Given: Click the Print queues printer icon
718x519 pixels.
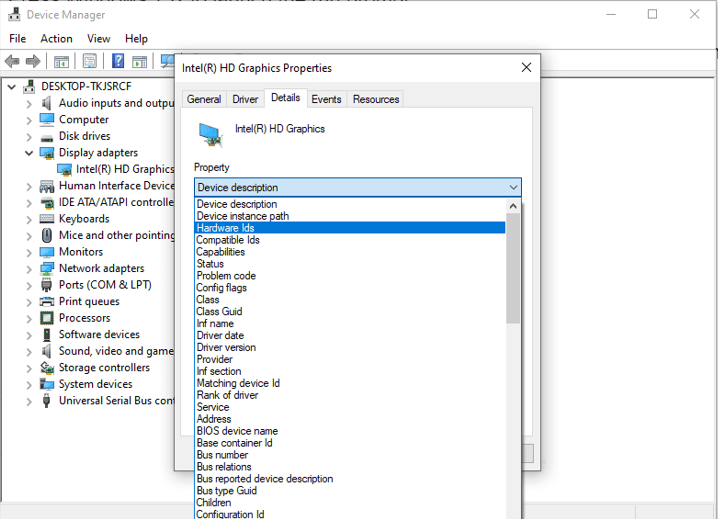Looking at the screenshot, I should [x=47, y=301].
